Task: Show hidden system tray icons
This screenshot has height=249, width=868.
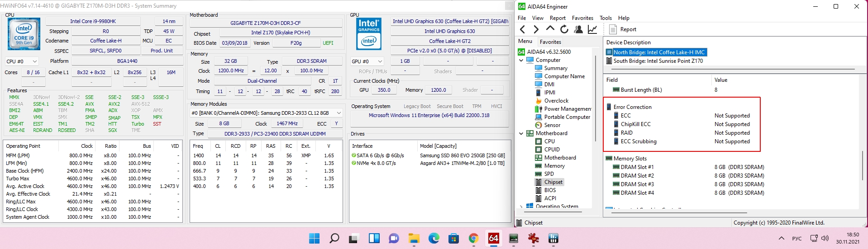Action: tap(781, 238)
